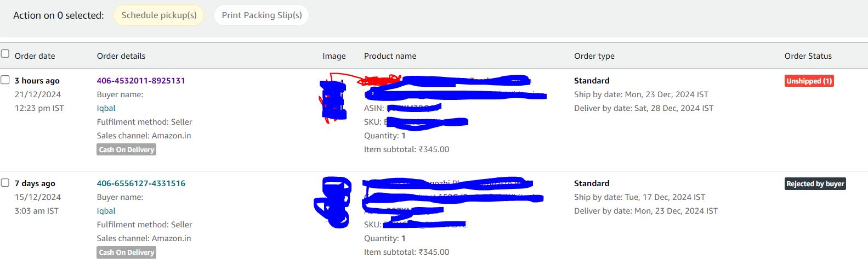Open the second order's redacted product name link
The height and width of the screenshot is (268, 868).
click(x=453, y=190)
